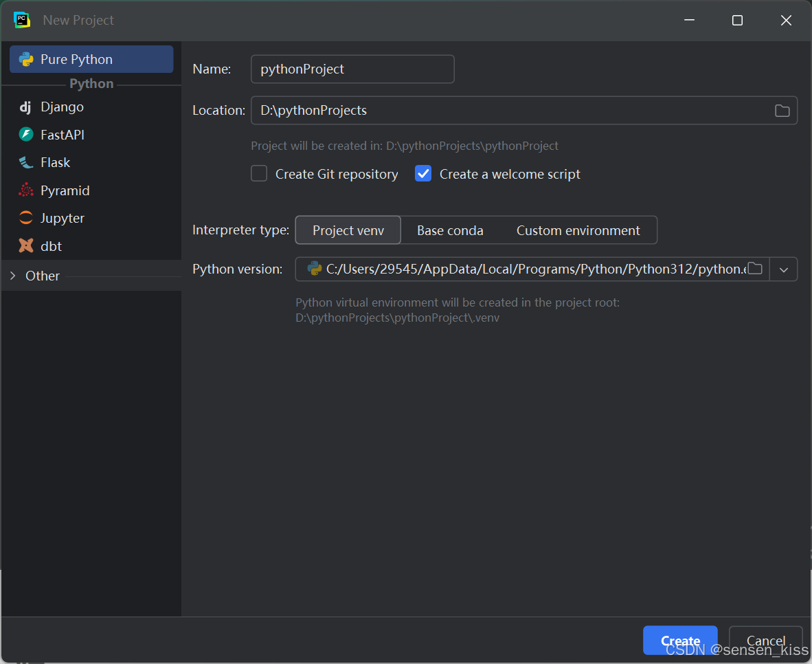The height and width of the screenshot is (664, 812).
Task: Choose Flask project type
Action: (91, 162)
